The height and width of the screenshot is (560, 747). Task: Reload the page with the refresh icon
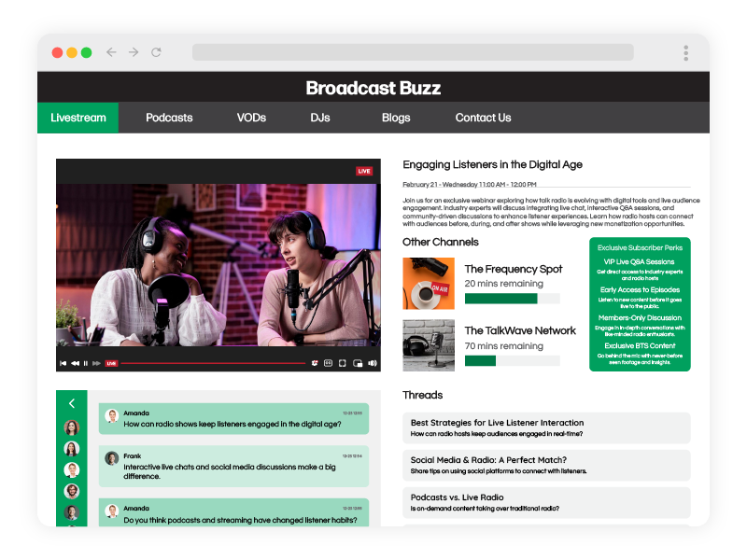(x=155, y=53)
